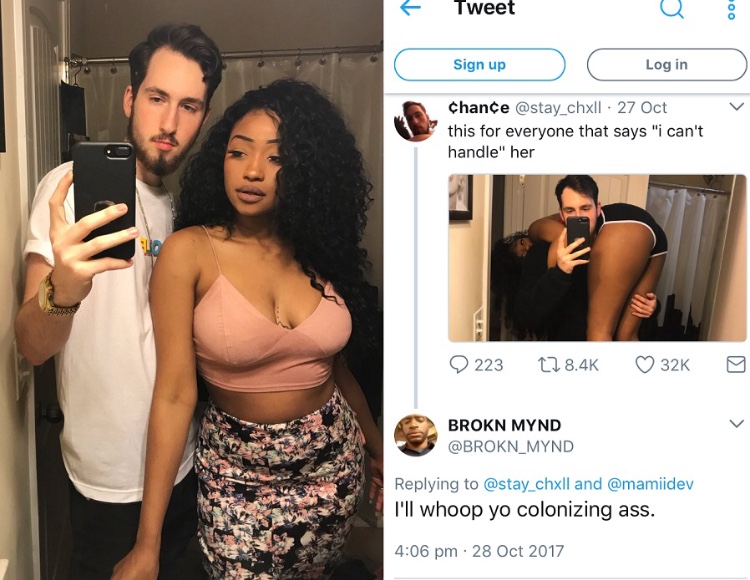Image resolution: width=750 pixels, height=580 pixels.
Task: Expand the chevron on ¢han¢e's tweet
Action: (x=737, y=106)
